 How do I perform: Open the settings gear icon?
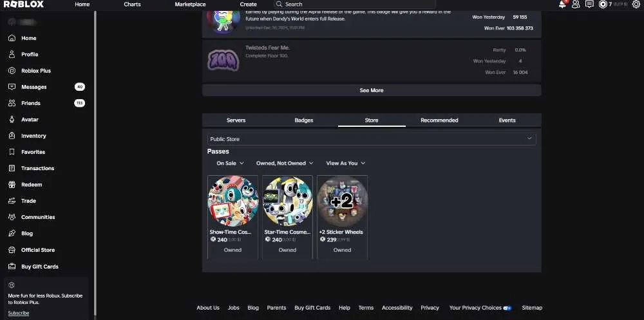(636, 5)
